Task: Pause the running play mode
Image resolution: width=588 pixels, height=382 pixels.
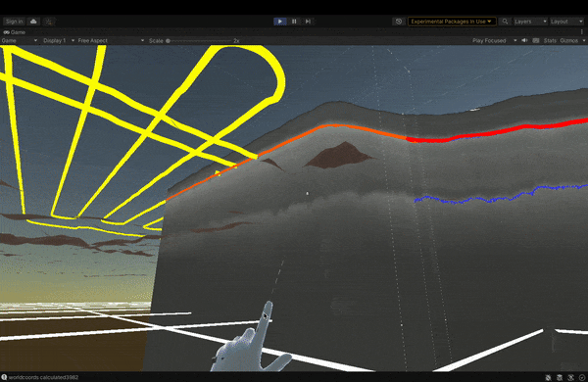Action: 294,22
